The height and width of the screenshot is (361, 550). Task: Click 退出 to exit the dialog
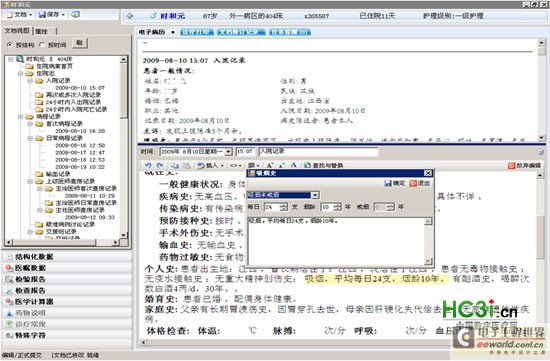[x=420, y=183]
